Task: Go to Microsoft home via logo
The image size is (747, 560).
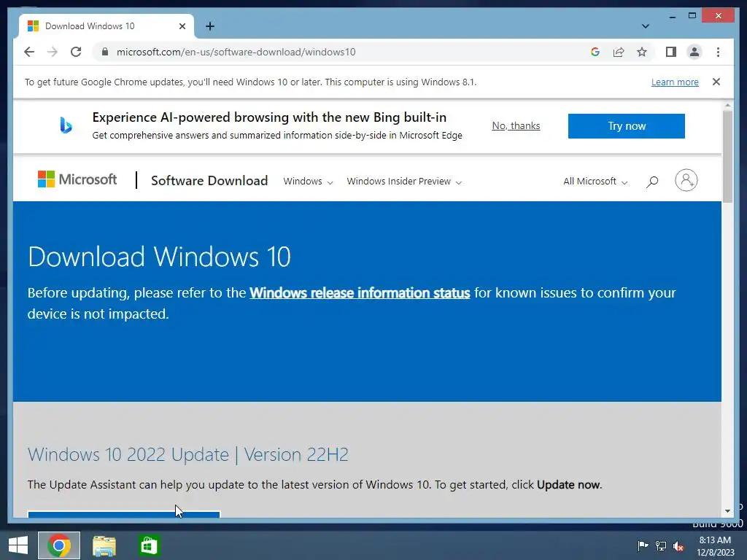Action: (77, 179)
